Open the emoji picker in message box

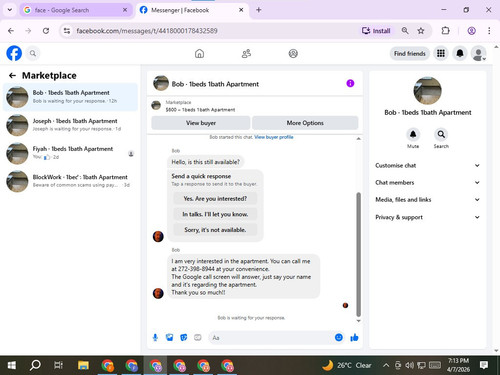tap(339, 338)
